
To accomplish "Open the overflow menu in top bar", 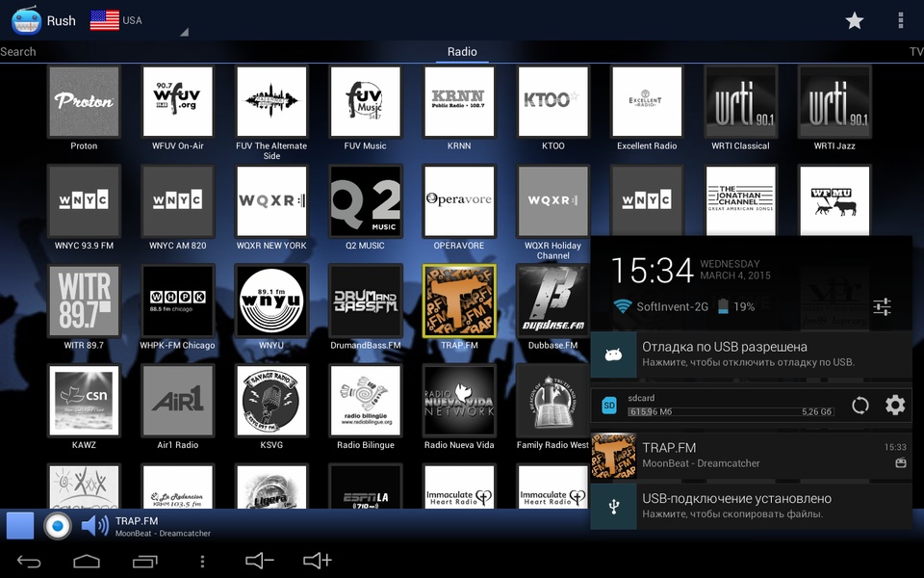I will click(901, 20).
